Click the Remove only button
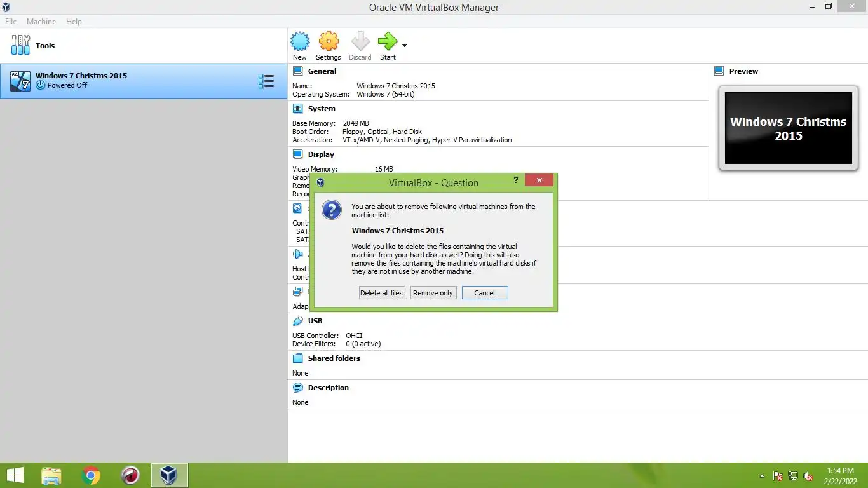 [x=433, y=293]
